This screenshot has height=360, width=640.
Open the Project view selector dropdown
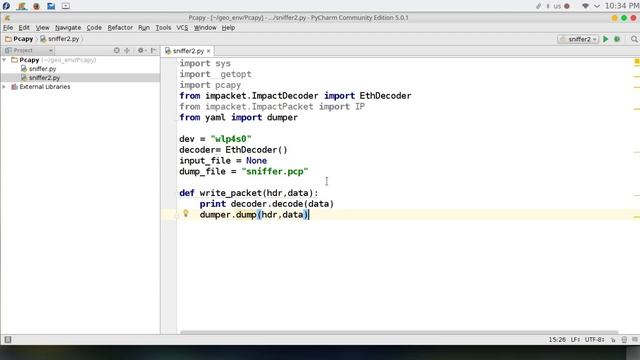click(x=29, y=50)
